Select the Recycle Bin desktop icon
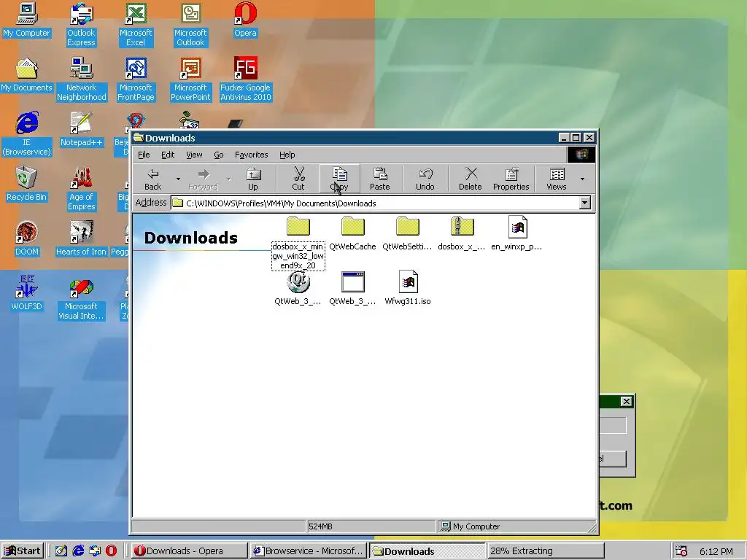Viewport: 747px width, 560px height. tap(26, 184)
